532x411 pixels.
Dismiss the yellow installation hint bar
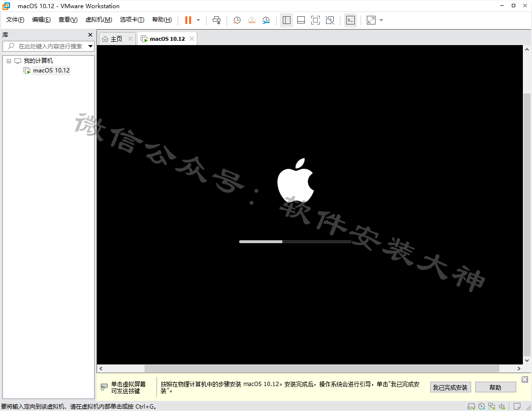click(x=524, y=379)
